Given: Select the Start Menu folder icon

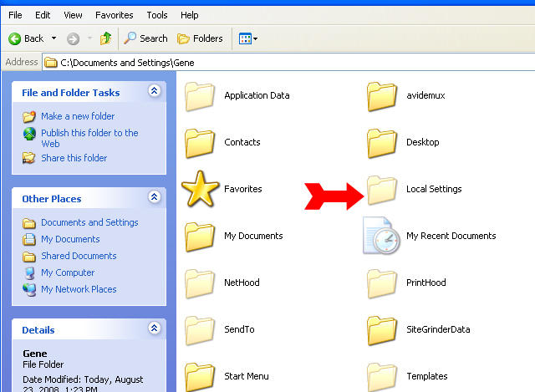Looking at the screenshot, I should point(200,377).
